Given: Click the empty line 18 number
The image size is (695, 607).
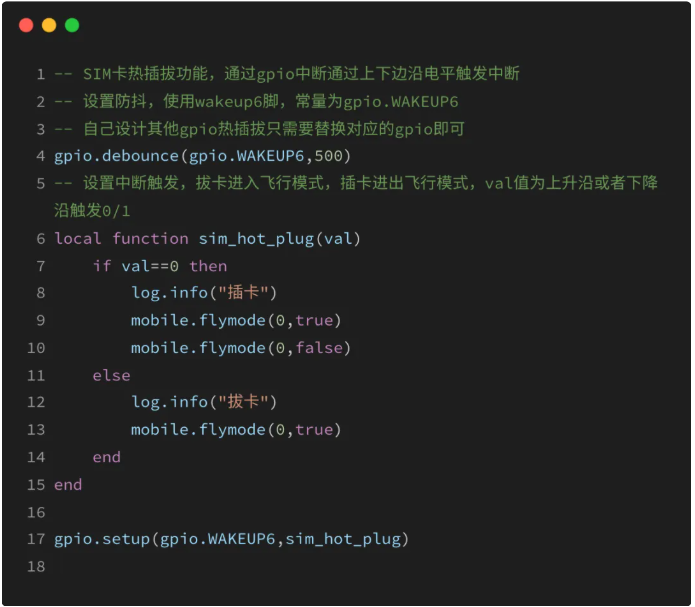Looking at the screenshot, I should click(x=37, y=566).
